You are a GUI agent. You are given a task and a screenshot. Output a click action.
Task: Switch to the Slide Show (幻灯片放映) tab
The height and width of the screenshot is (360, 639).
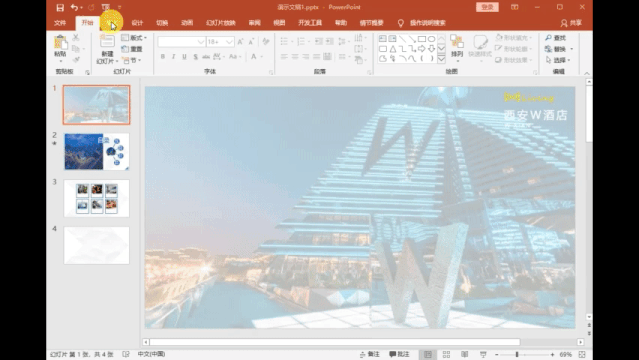220,23
